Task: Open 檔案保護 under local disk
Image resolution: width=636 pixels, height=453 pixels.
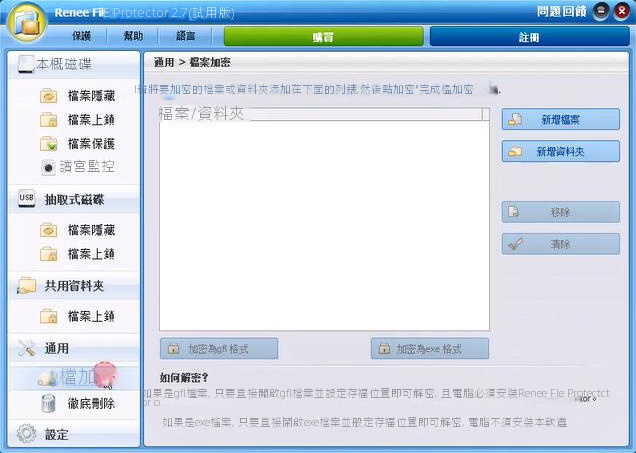Action: 91,144
